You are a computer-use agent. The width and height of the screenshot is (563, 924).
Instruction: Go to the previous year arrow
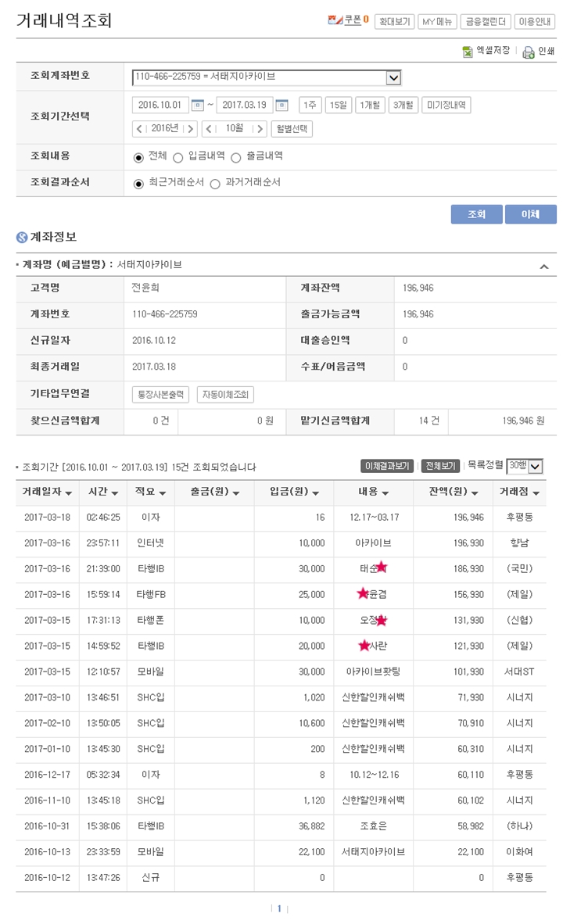(139, 128)
